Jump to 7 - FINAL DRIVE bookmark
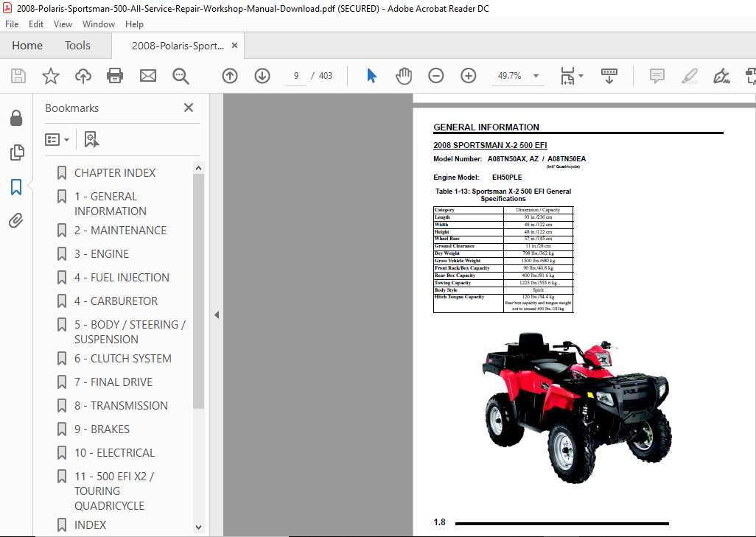Image resolution: width=756 pixels, height=537 pixels. pyautogui.click(x=113, y=382)
